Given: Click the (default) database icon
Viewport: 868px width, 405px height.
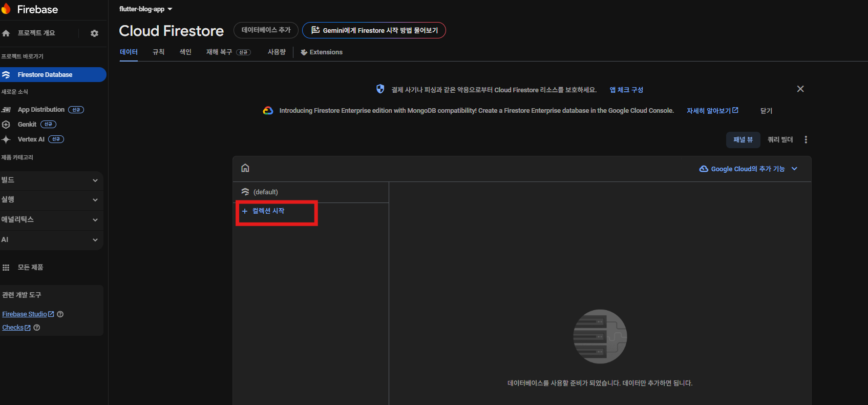Looking at the screenshot, I should tap(245, 192).
